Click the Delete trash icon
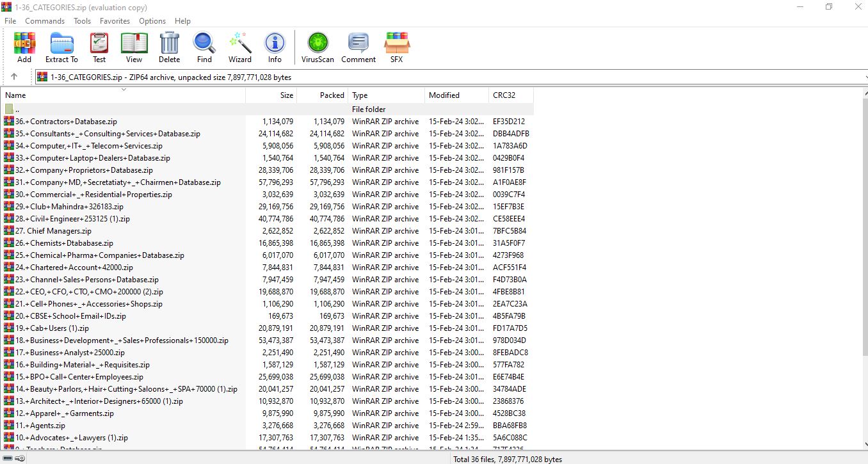Viewport: 868px width, 464px height. [x=169, y=48]
